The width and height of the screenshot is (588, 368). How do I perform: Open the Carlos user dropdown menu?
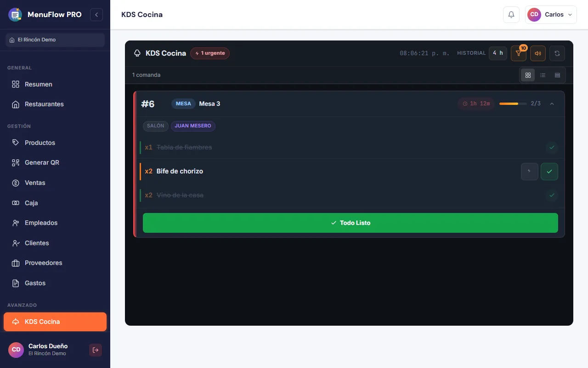[x=551, y=15]
